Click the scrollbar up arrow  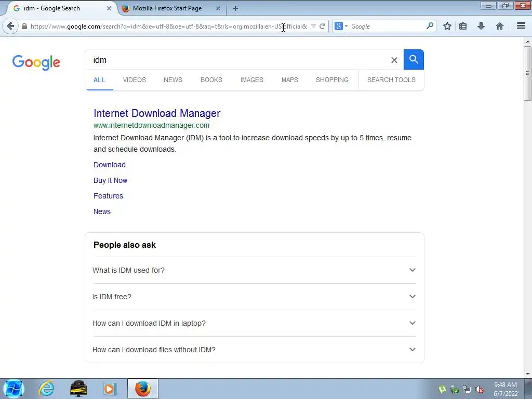click(x=527, y=42)
